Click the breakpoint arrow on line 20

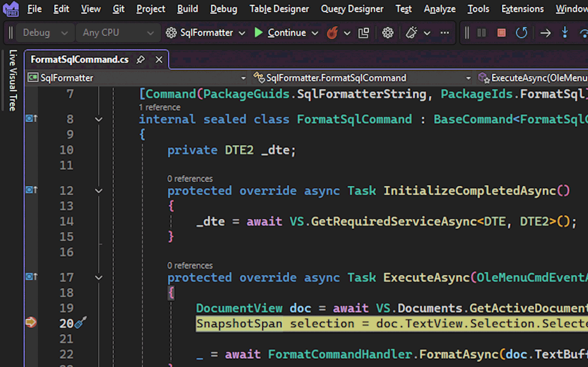[31, 322]
